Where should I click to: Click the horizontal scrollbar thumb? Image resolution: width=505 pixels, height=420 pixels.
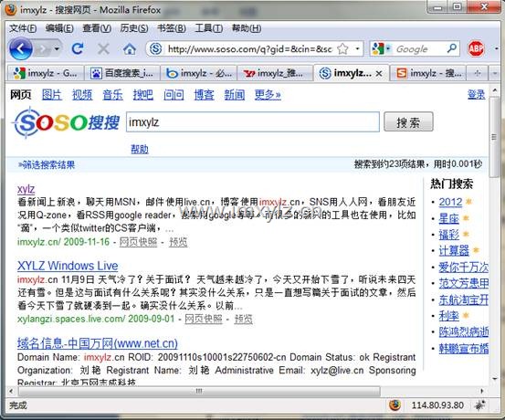pyautogui.click(x=199, y=392)
